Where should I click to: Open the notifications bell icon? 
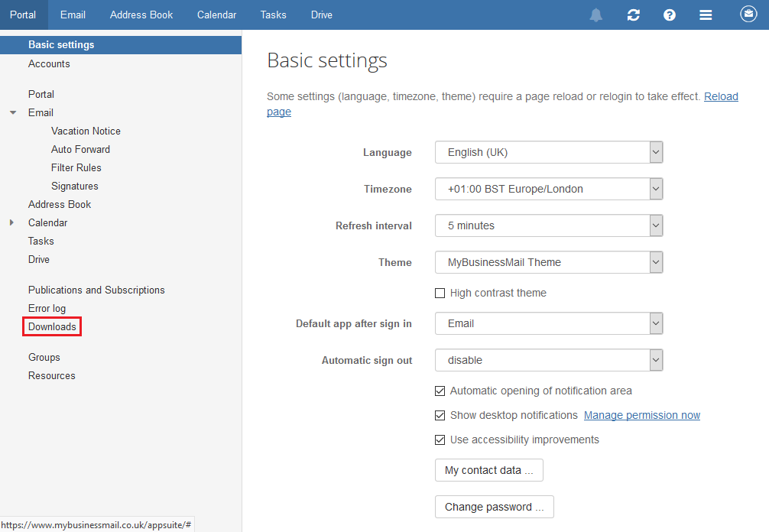[x=596, y=15]
